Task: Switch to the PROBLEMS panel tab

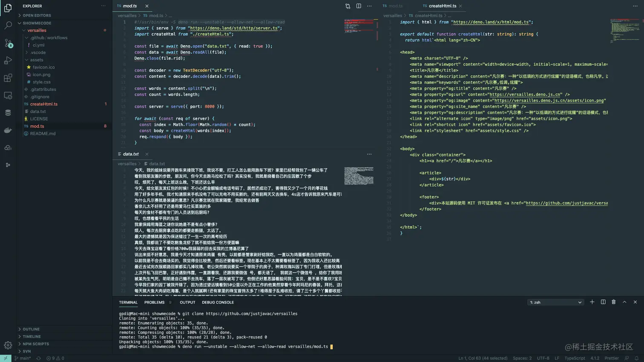Action: pos(154,302)
